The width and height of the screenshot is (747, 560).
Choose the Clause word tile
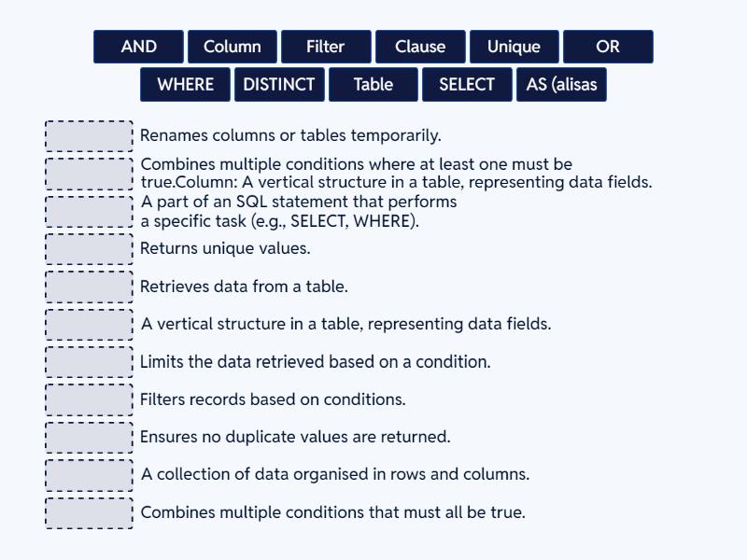pos(420,47)
